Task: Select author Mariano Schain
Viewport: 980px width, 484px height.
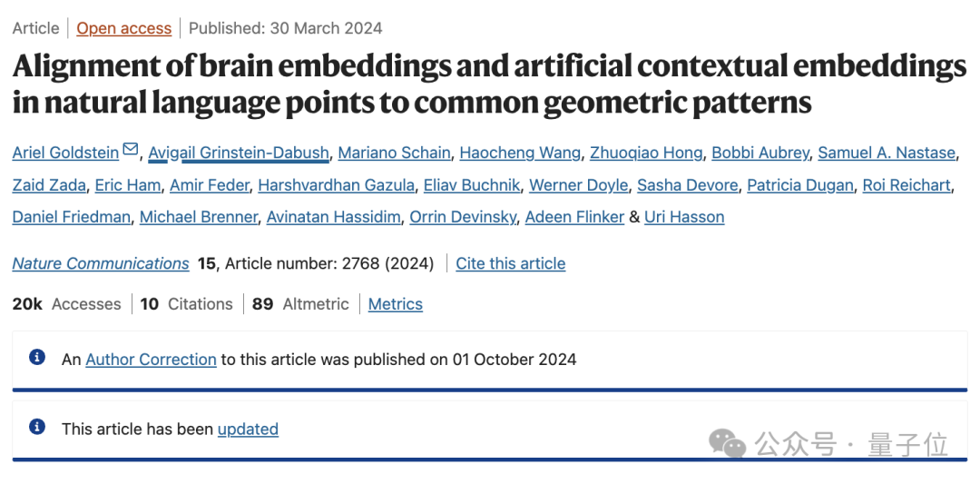Action: (x=394, y=153)
